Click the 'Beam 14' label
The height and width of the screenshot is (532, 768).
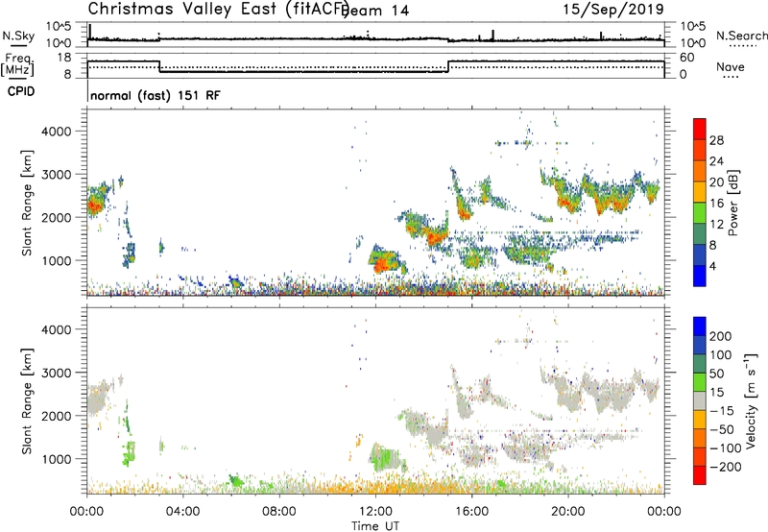pos(376,11)
